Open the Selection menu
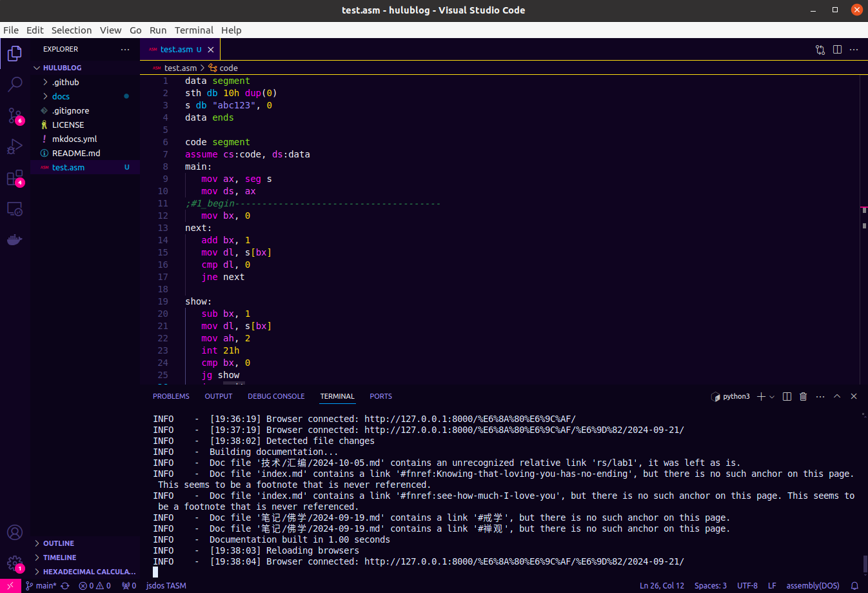 pos(72,30)
